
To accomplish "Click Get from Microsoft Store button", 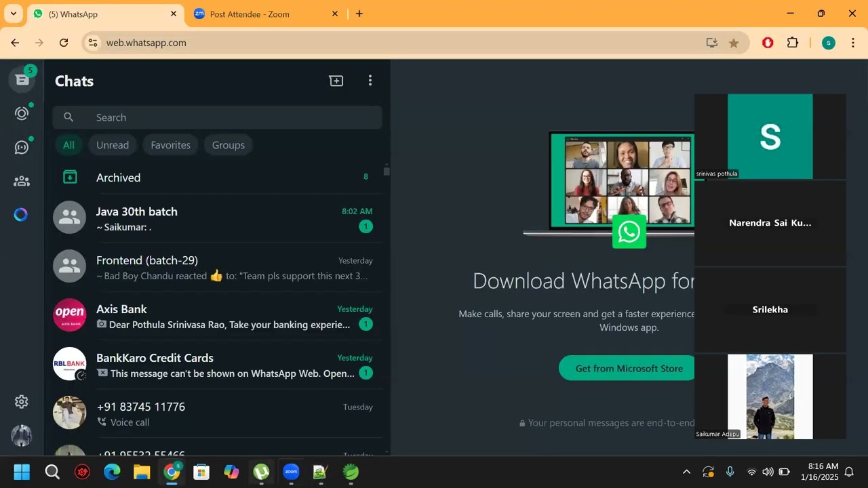I will click(629, 368).
